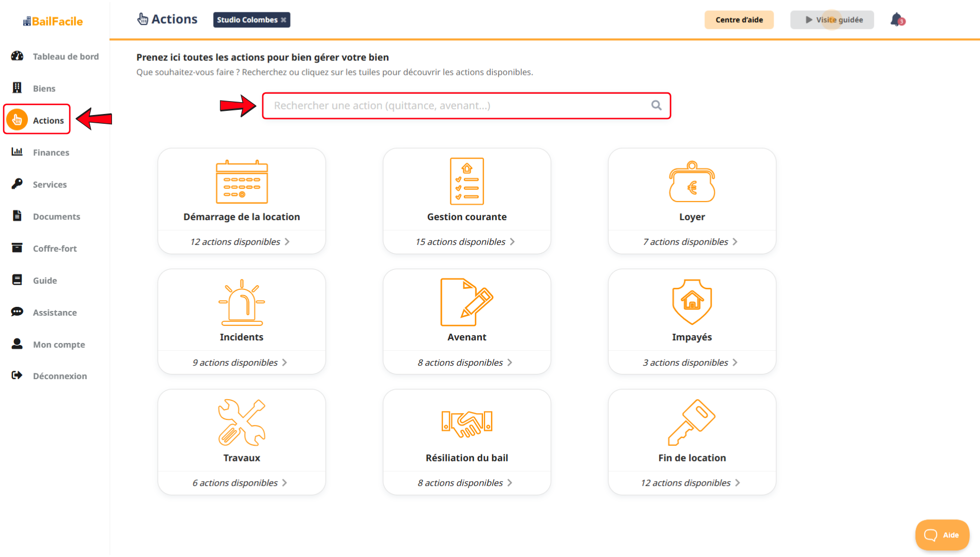
Task: Select the Services key icon
Action: 17,184
